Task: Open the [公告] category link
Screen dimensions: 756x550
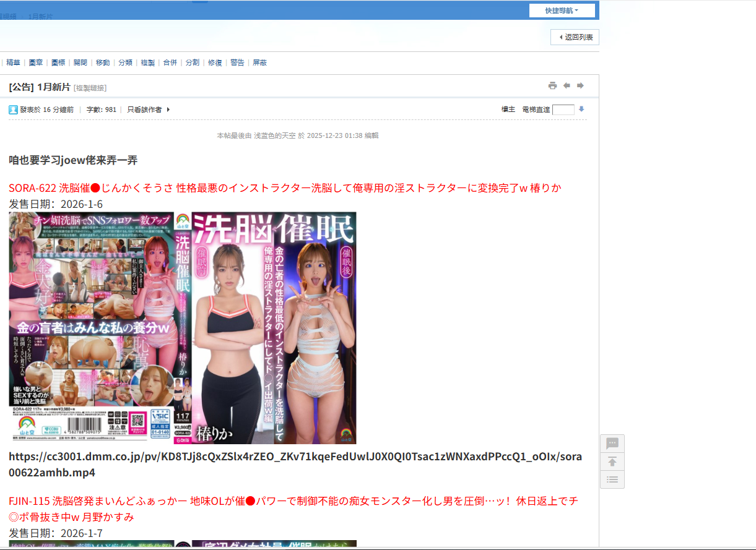Action: click(22, 87)
